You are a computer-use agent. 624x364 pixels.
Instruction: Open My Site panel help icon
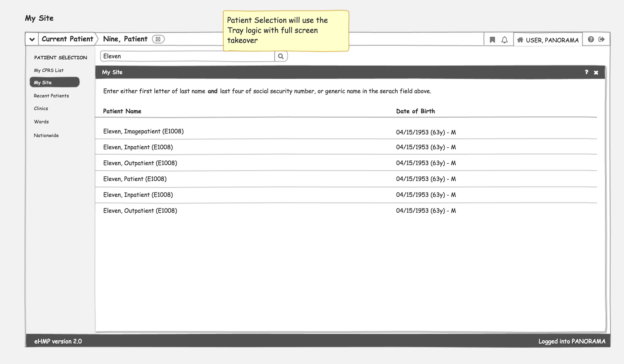(x=586, y=72)
